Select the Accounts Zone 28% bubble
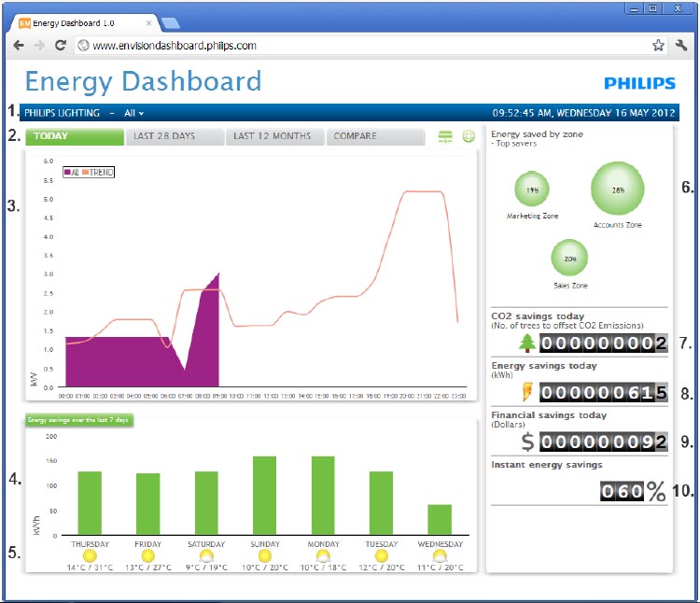Screen dimensions: 700x603 click(618, 189)
